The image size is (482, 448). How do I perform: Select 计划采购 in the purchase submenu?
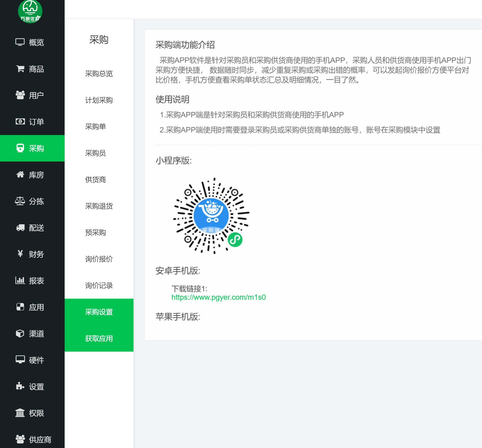(x=99, y=100)
